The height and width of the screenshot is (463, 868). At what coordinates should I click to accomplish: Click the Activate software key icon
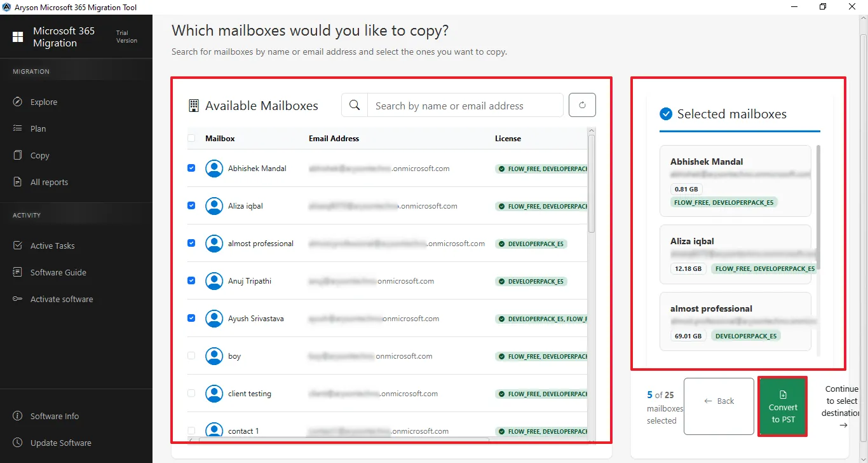18,299
